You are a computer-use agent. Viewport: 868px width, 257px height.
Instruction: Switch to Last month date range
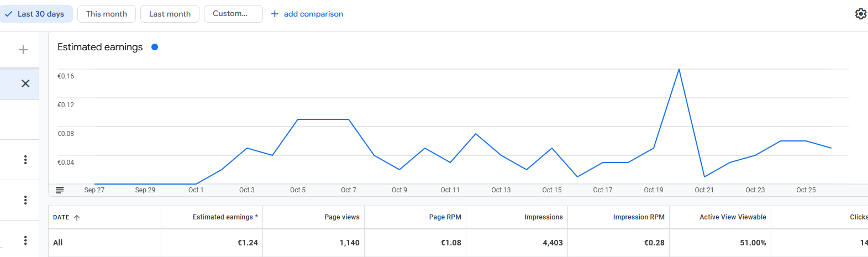point(170,14)
